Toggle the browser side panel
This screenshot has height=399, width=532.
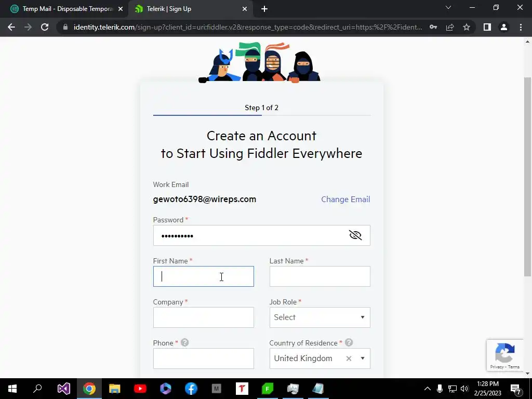[x=487, y=27]
